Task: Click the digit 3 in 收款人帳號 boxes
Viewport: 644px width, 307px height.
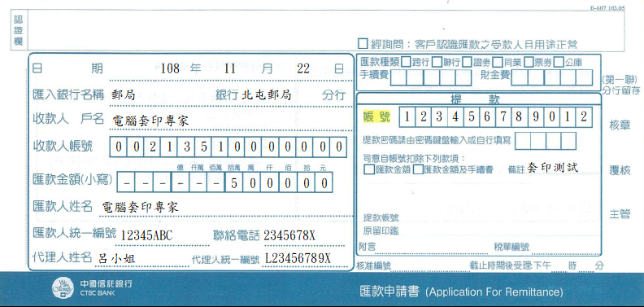Action: [186, 147]
